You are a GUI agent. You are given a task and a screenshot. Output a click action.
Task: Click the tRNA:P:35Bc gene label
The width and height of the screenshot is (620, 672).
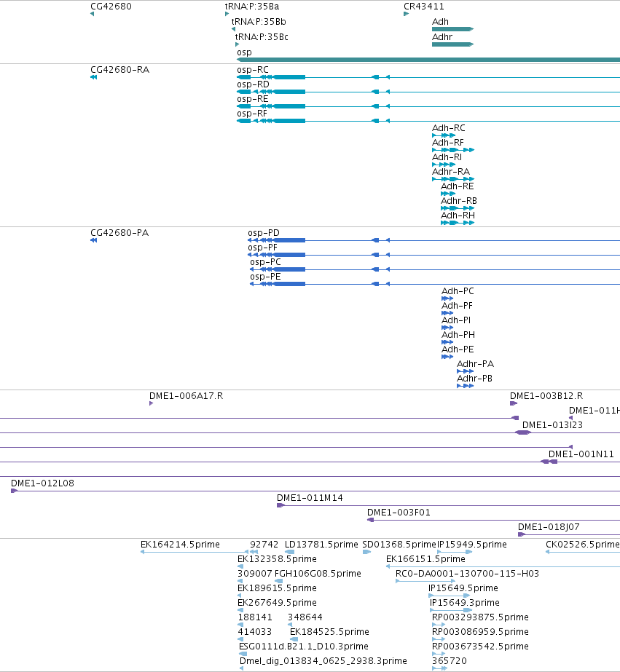(262, 37)
